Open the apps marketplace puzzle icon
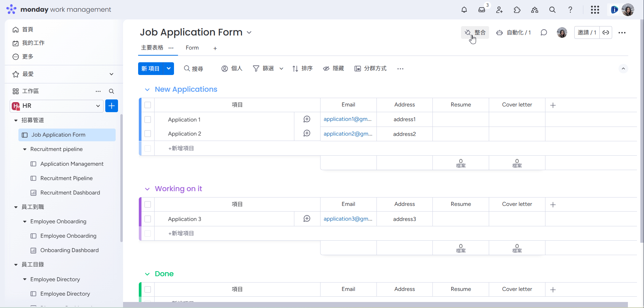This screenshot has height=308, width=644. pyautogui.click(x=517, y=10)
